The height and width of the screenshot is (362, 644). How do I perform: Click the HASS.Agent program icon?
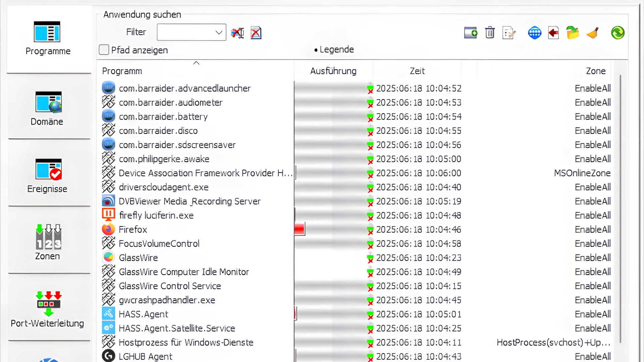[108, 314]
